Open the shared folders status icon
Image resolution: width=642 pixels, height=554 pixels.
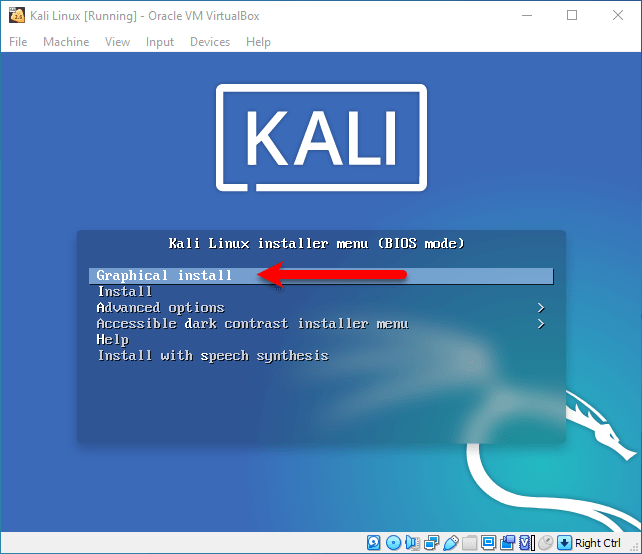point(470,543)
